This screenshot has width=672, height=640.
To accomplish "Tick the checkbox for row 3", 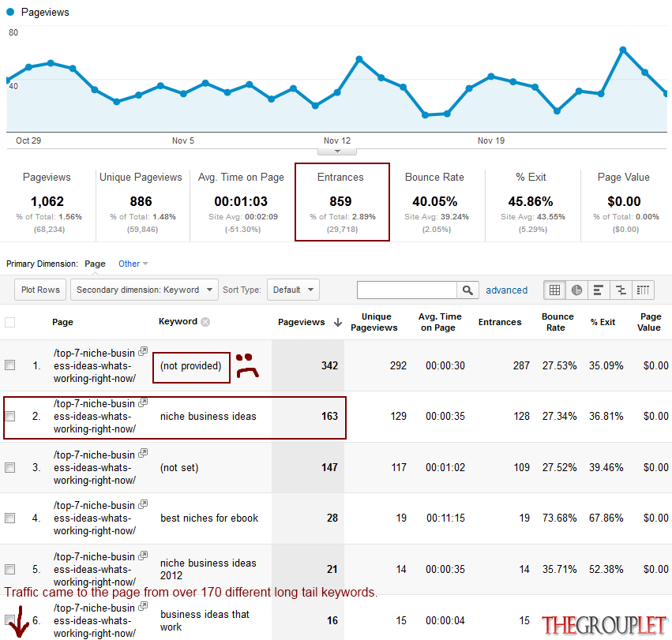I will click(9, 467).
